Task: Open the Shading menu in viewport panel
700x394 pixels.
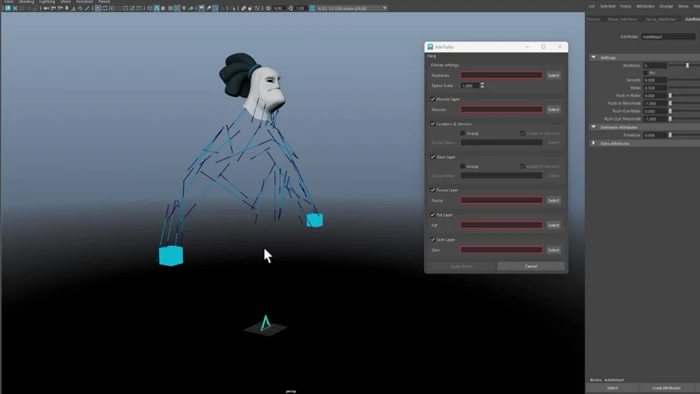Action: (x=26, y=2)
